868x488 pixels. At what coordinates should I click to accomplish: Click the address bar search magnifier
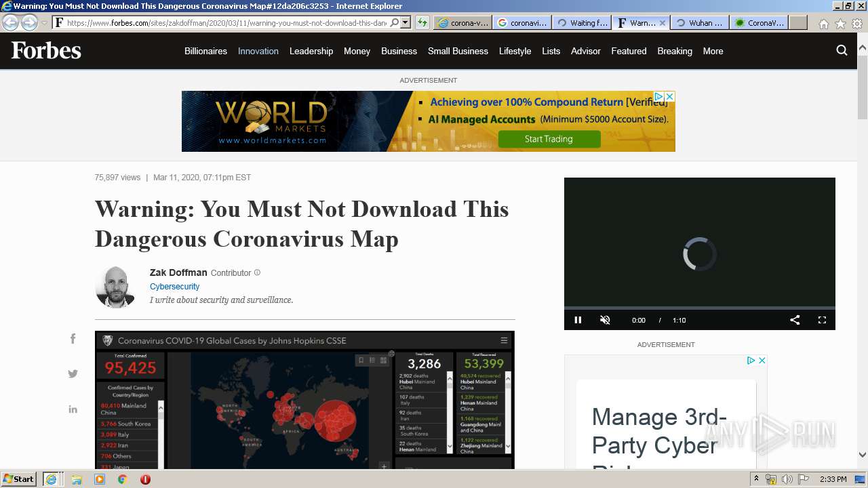tap(393, 22)
